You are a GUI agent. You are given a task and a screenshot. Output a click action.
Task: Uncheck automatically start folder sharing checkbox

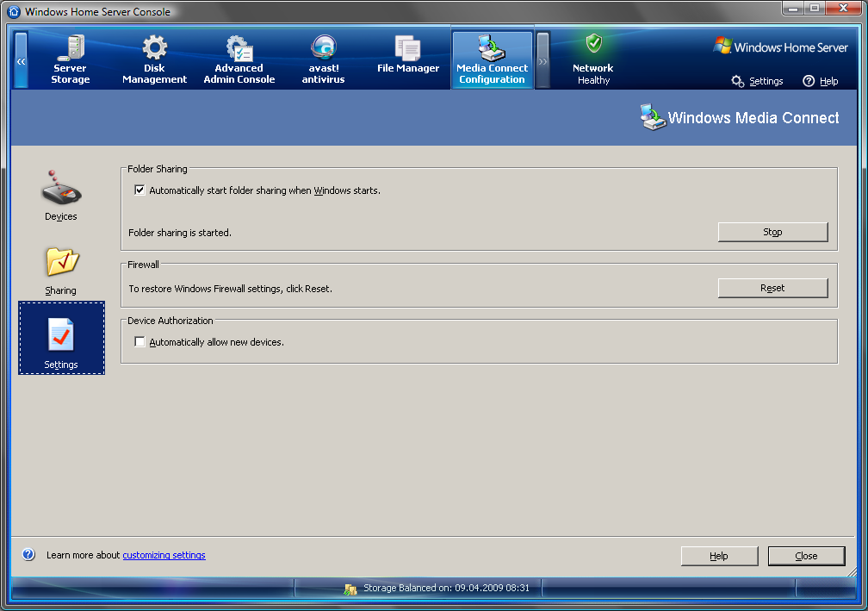pos(139,190)
